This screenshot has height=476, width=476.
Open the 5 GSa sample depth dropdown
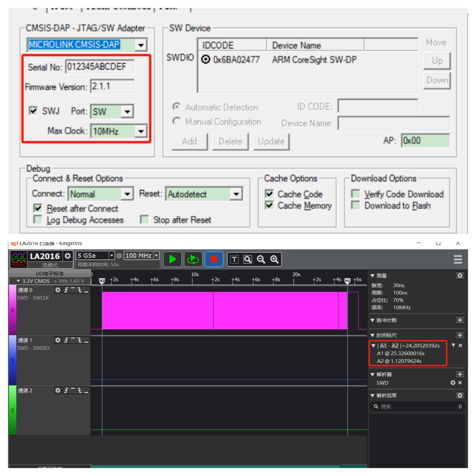click(111, 255)
